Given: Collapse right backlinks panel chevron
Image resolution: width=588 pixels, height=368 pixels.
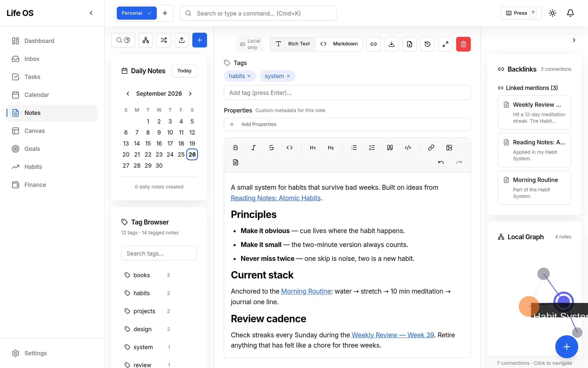Looking at the screenshot, I should 574,40.
